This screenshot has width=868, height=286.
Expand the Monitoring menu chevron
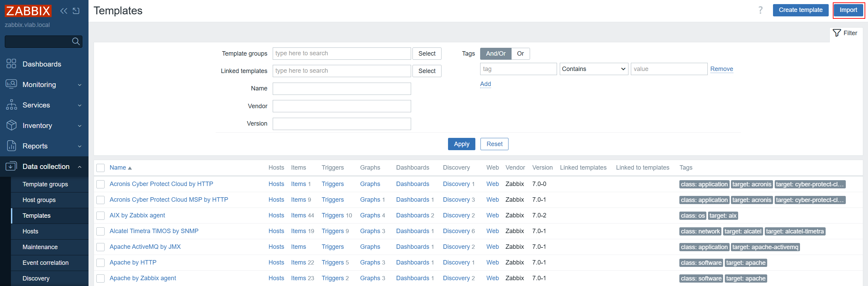click(x=80, y=85)
